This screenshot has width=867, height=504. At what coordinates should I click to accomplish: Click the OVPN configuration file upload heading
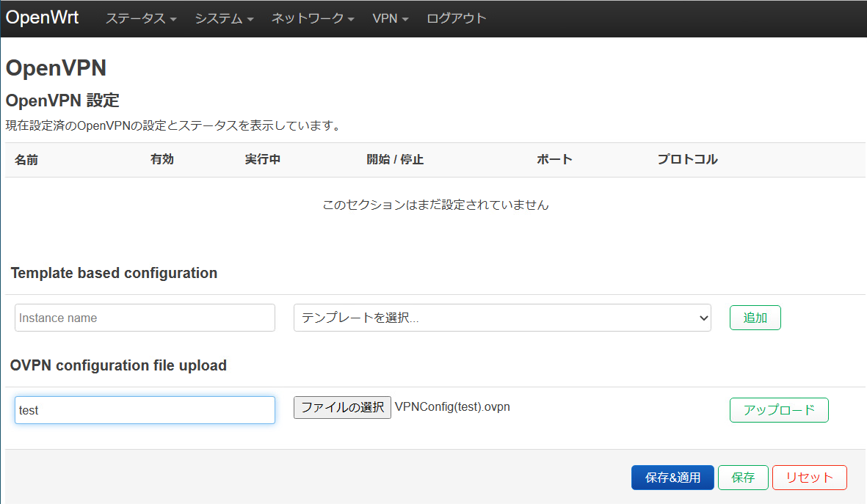(x=118, y=365)
